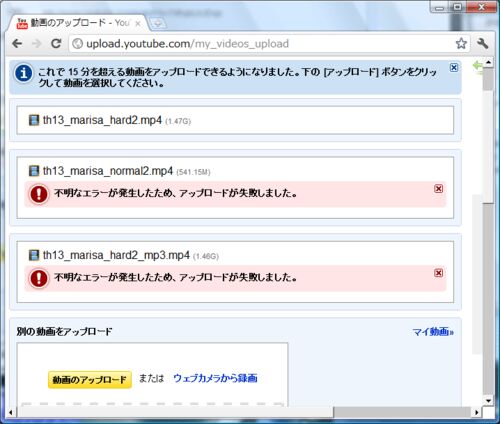Click the red error icon under th13_marisa_hard2_mp3.mp4
The width and height of the screenshot is (500, 424).
[x=39, y=278]
